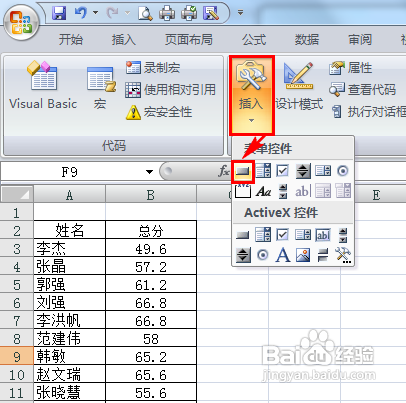
Task: Click the Print icon in quick access toolbar
Action: tap(167, 13)
